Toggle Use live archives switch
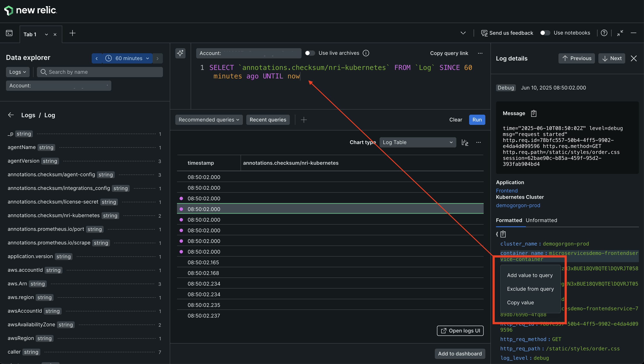 click(310, 53)
